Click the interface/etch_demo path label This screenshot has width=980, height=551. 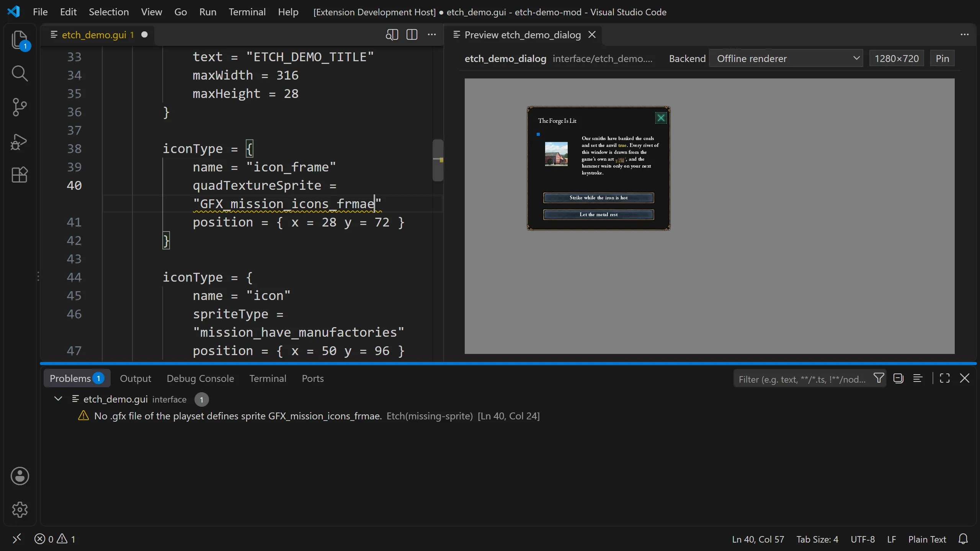[x=602, y=59]
